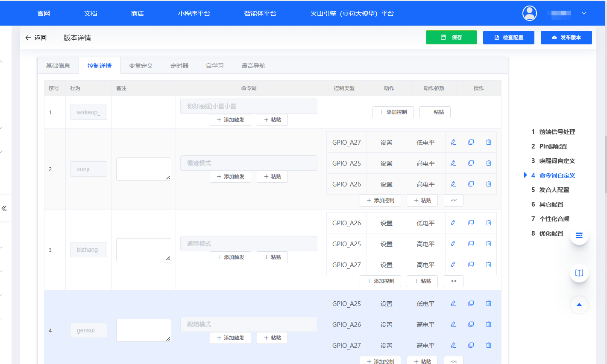Click the scroll-to-top arrow button

coord(579,305)
